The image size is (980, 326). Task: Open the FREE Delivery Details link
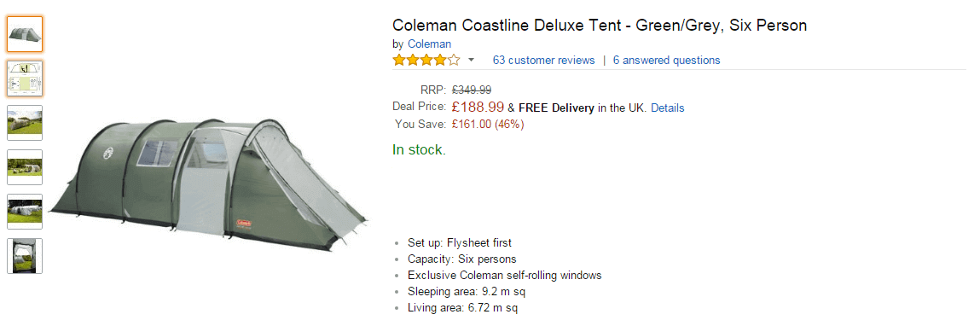668,108
